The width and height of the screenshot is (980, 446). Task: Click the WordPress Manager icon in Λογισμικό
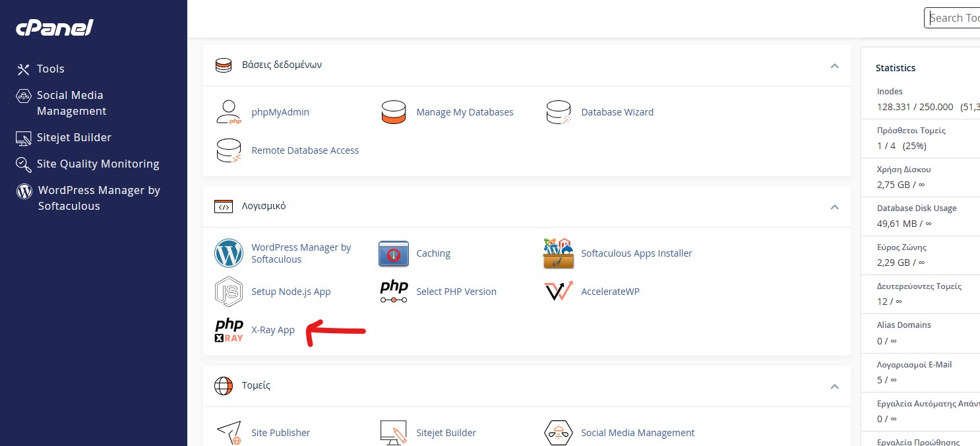coord(229,253)
